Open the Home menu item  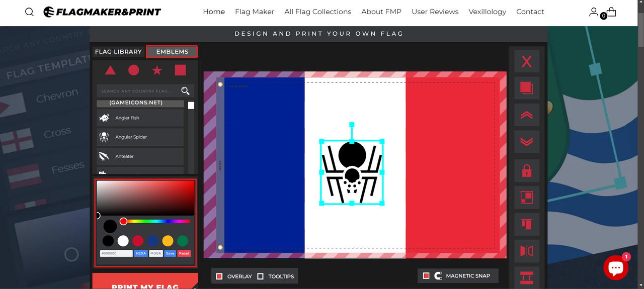point(214,12)
